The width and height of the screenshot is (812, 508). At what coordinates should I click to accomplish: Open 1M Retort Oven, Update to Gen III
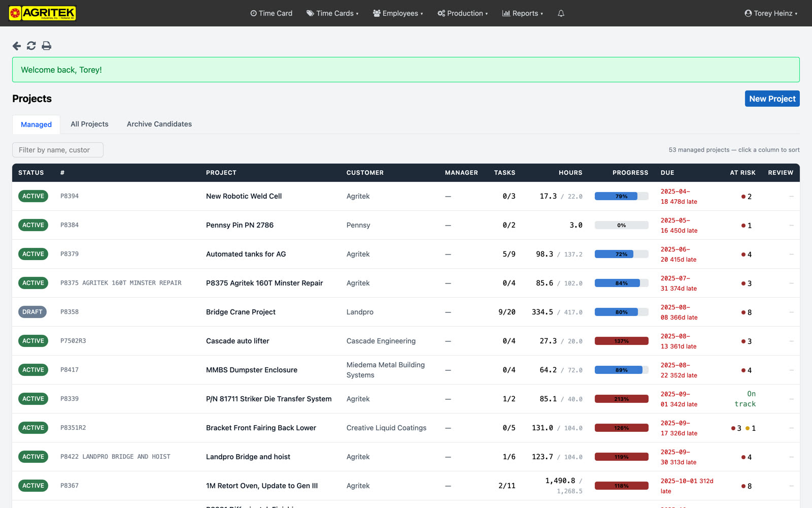(262, 486)
